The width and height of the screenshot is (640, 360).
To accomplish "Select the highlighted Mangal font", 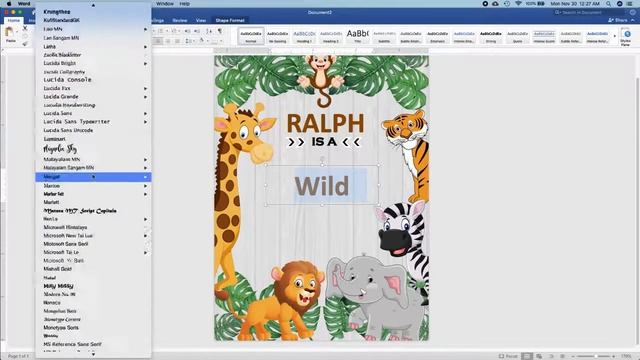I will pyautogui.click(x=93, y=177).
